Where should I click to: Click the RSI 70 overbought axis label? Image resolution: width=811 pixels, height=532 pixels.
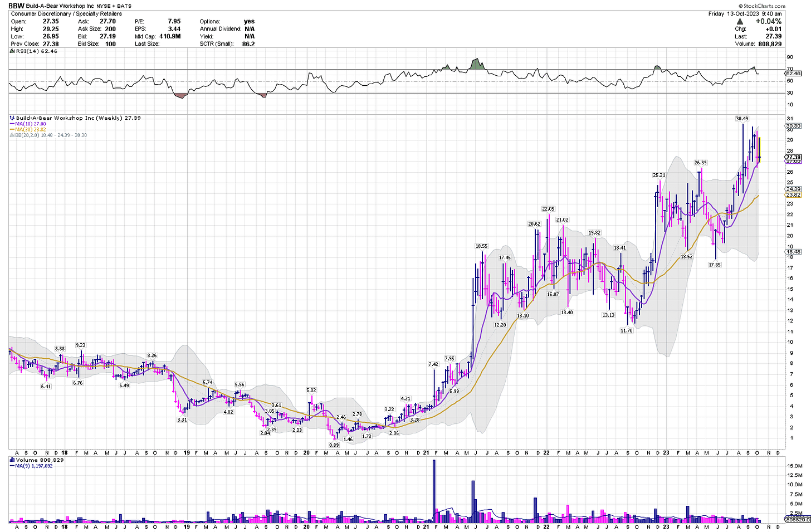pyautogui.click(x=789, y=69)
